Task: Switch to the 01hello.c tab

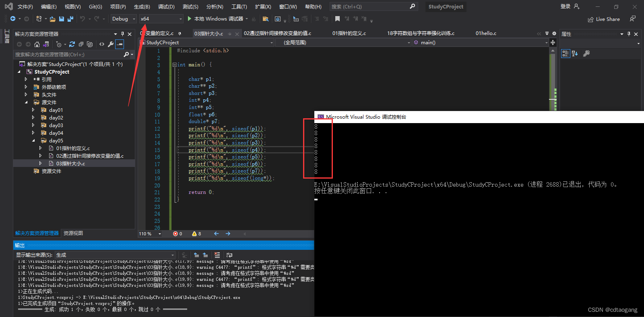Action: point(486,33)
